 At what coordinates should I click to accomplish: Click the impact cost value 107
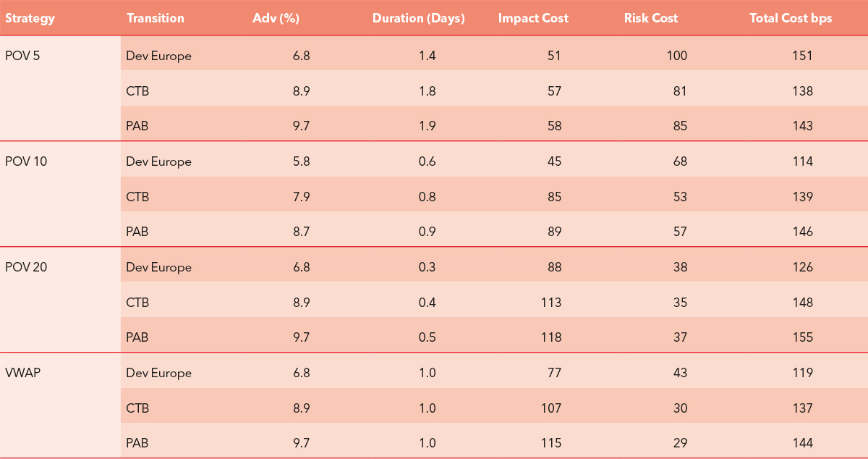(550, 408)
